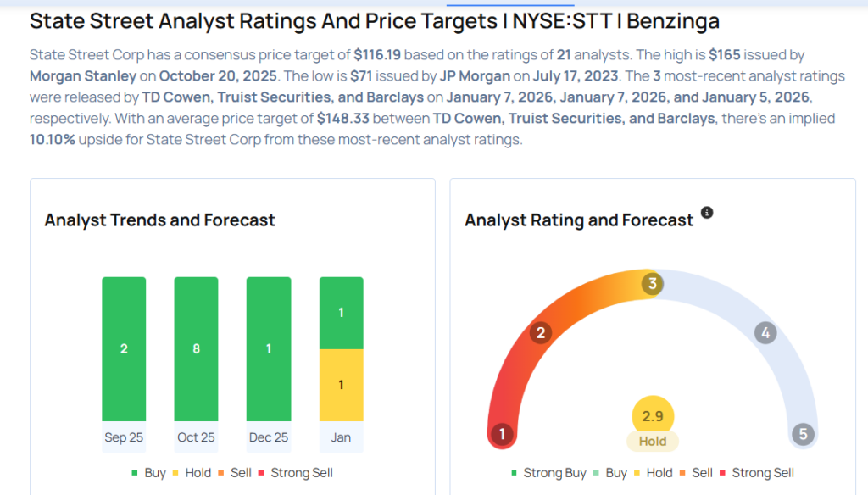Click the Analyst Trends and Forecast heading

point(159,220)
